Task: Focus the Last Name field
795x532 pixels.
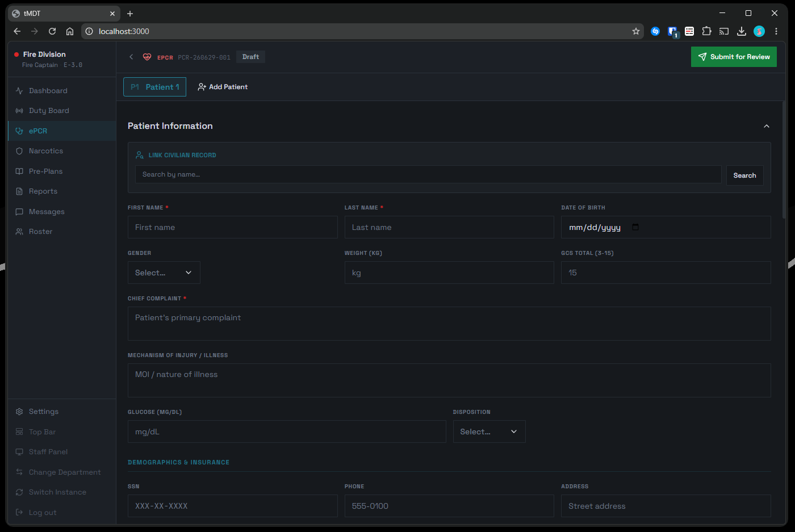Action: (449, 227)
